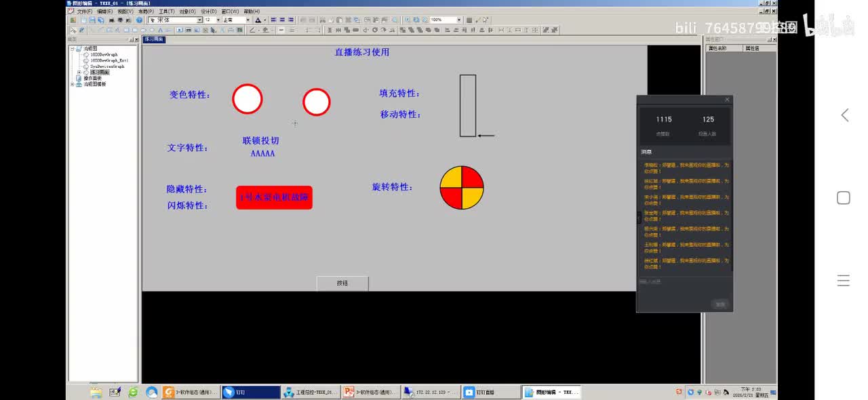
Task: Open the 100% zoom level dropdown
Action: tap(459, 20)
